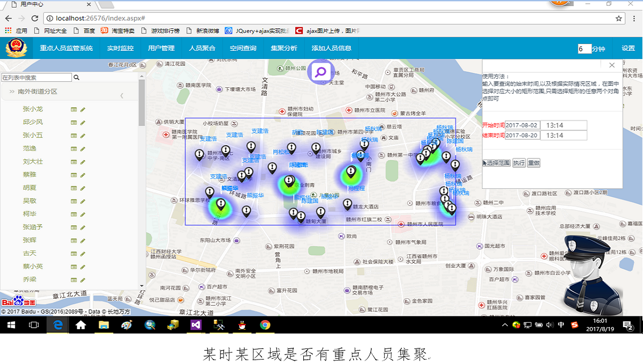Click the browser bookmark star icon
Screen dimensions: 643x364
(x=619, y=18)
